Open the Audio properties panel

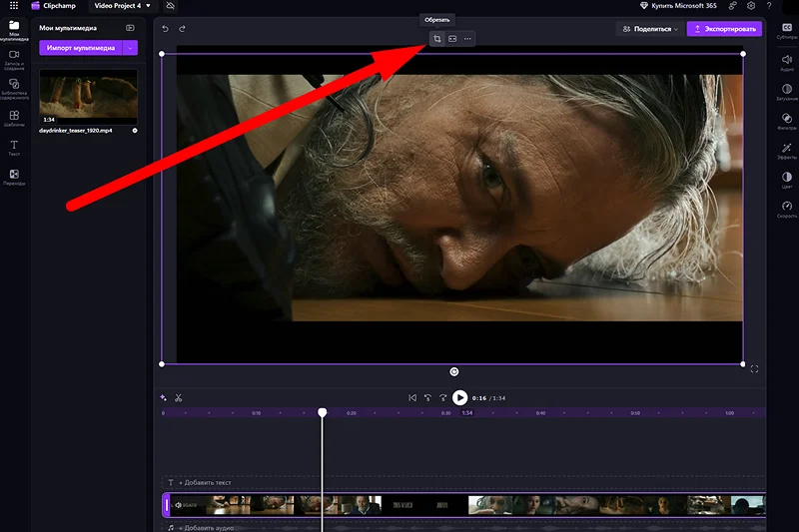click(787, 62)
